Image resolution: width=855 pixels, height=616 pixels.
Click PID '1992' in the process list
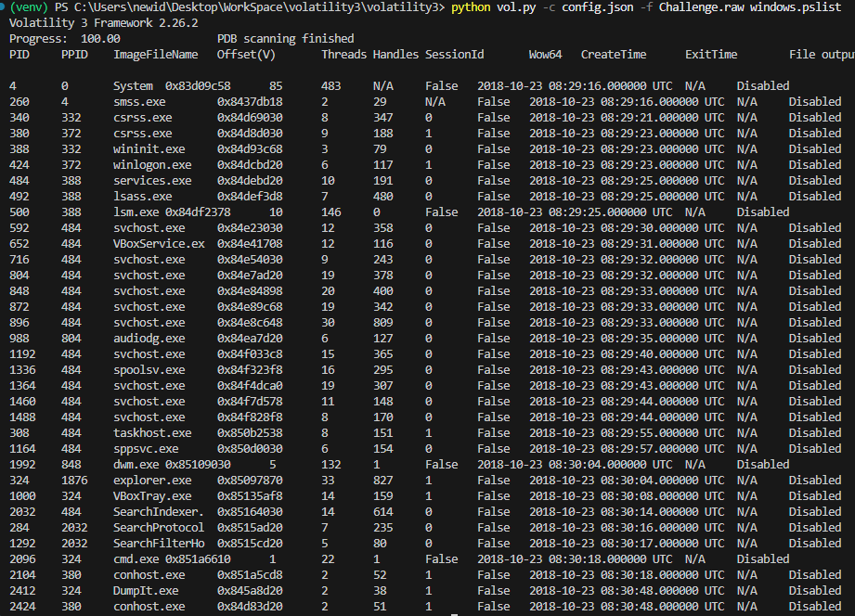(x=22, y=465)
